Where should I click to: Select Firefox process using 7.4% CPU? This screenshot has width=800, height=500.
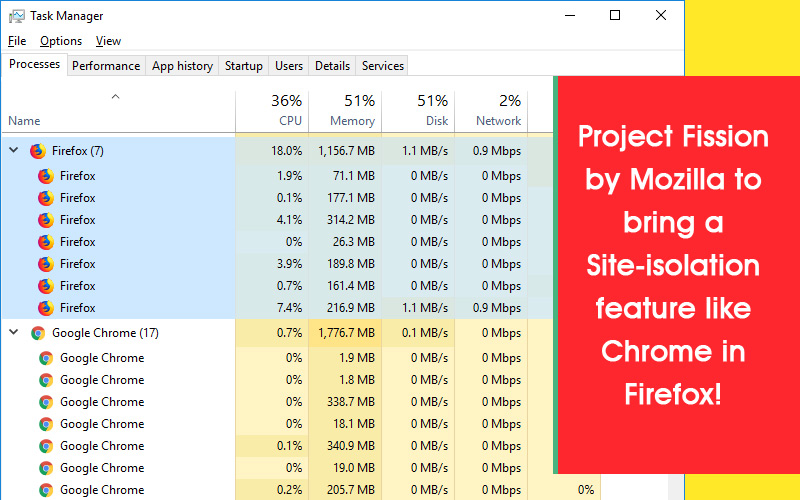[278, 308]
